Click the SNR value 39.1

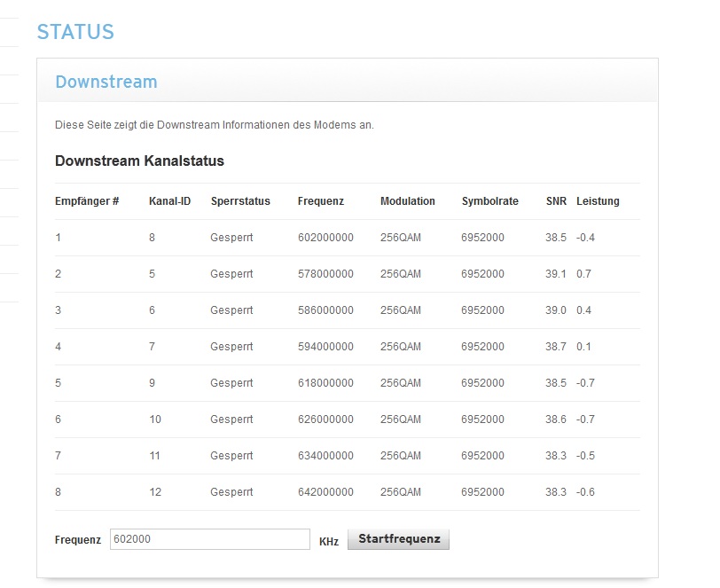[555, 274]
